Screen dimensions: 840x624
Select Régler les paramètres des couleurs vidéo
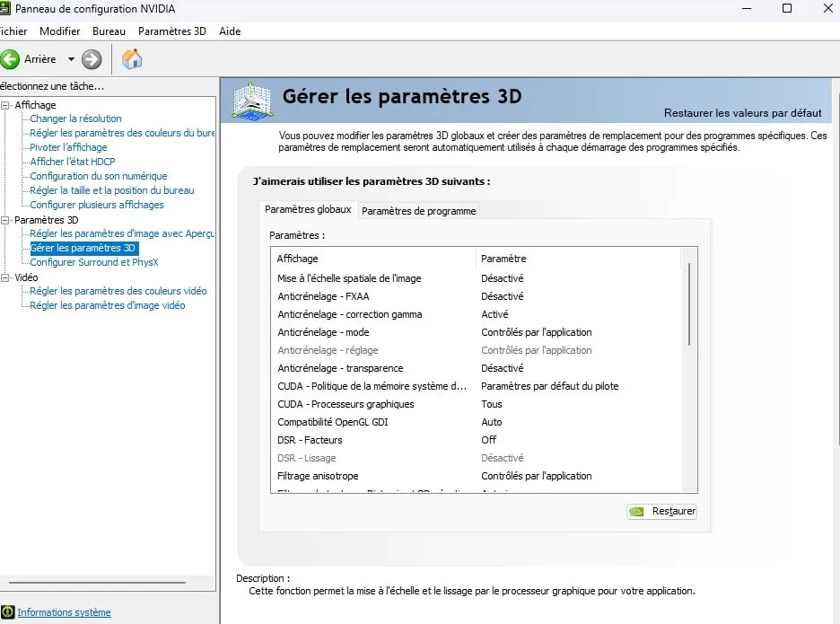(x=118, y=291)
